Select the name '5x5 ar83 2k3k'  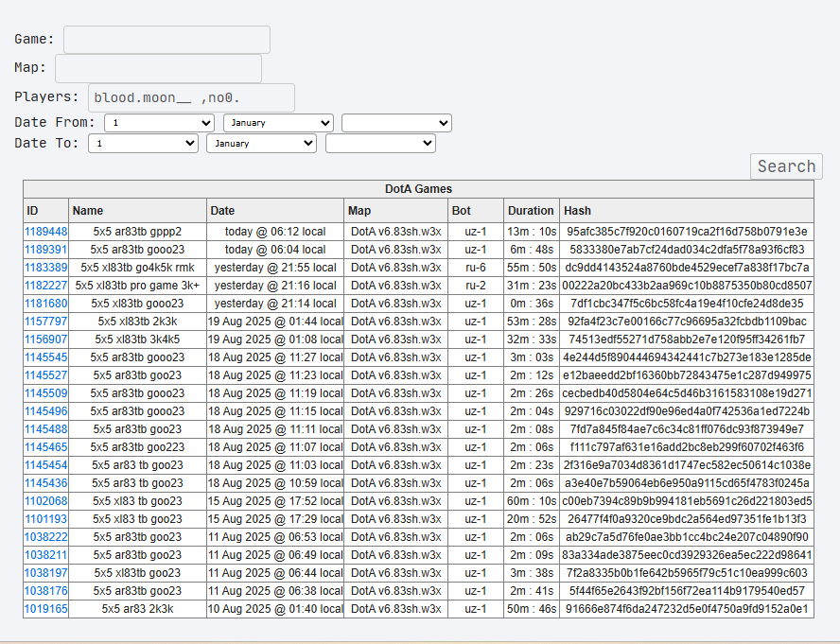tap(138, 609)
